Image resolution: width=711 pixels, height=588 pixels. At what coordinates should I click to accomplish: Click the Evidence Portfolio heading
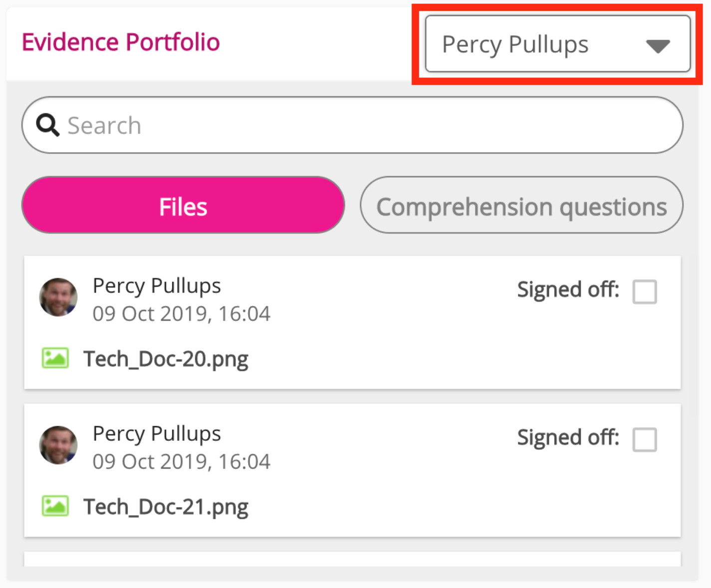coord(121,42)
